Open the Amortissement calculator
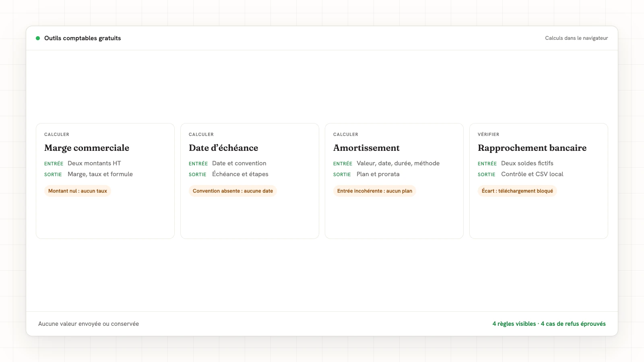 pos(394,181)
